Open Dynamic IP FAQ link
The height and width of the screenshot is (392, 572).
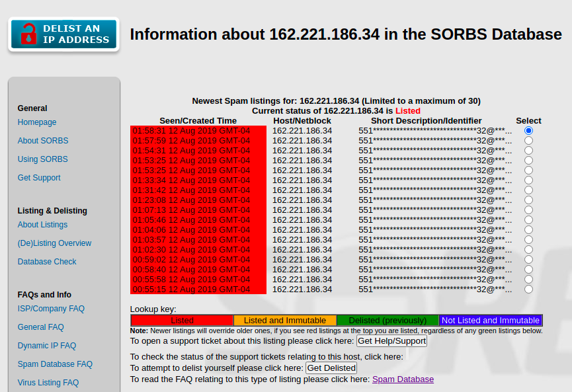click(47, 346)
